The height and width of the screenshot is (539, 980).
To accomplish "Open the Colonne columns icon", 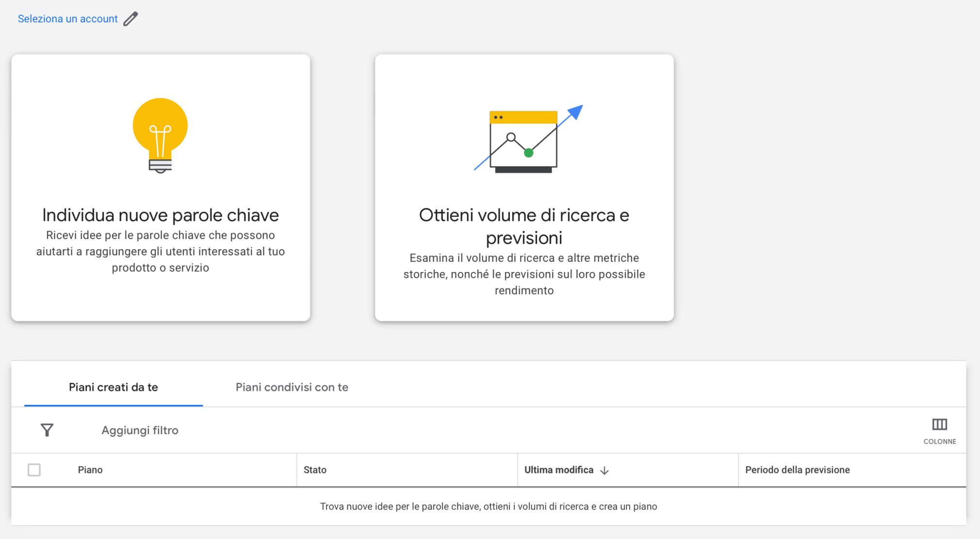I will point(939,425).
